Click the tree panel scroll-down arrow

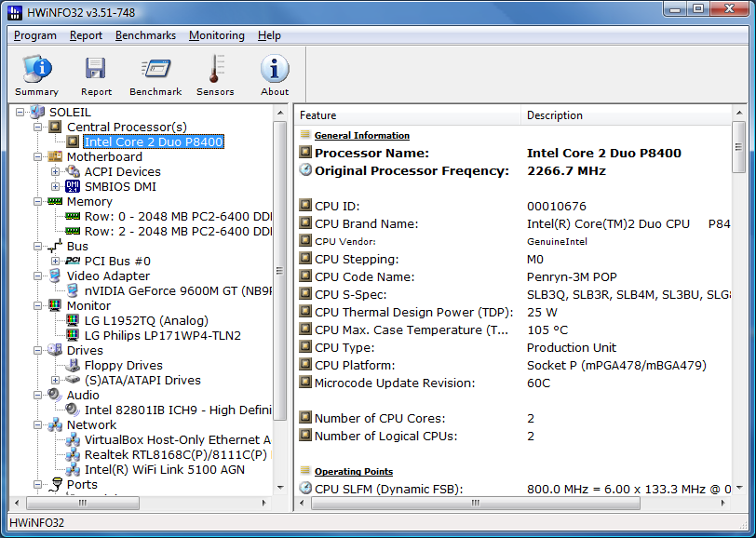tap(280, 488)
